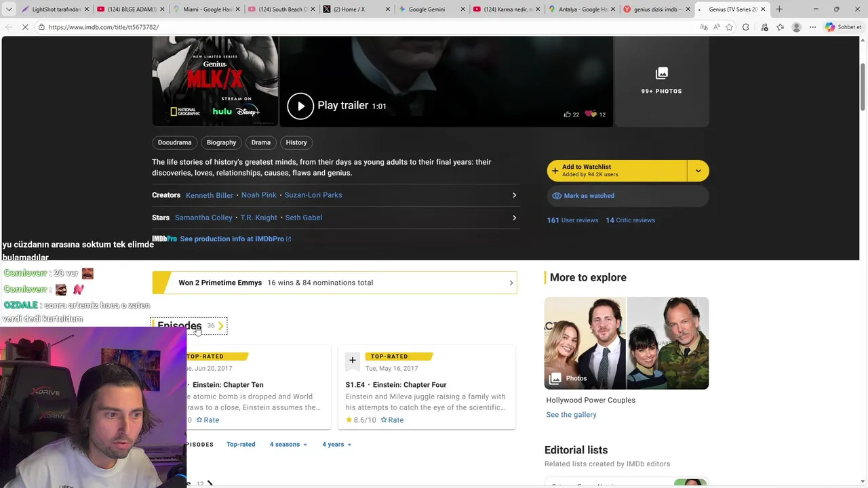Add Einstein: Chapter Four to watchlist plus icon
This screenshot has width=868, height=488.
pos(353,360)
